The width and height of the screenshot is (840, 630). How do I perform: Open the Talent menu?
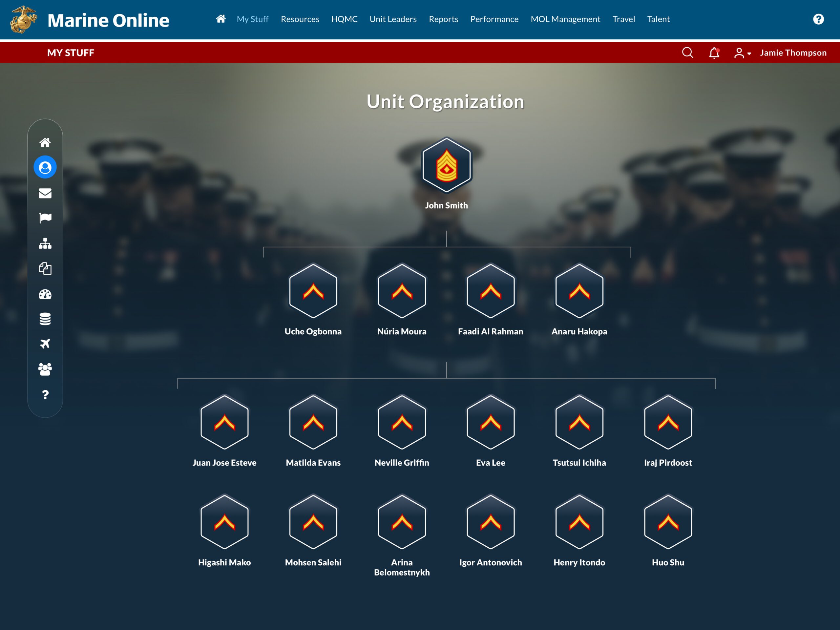pyautogui.click(x=659, y=19)
